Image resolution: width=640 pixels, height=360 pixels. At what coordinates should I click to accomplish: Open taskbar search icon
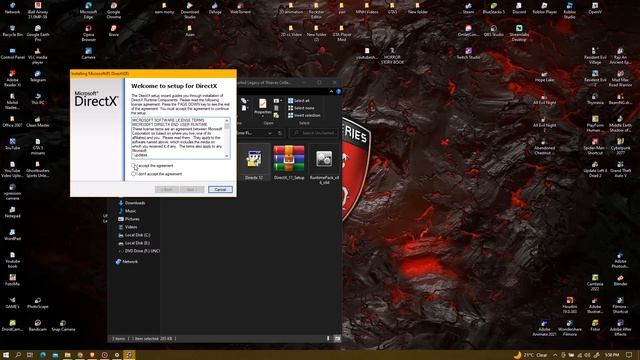[18, 355]
